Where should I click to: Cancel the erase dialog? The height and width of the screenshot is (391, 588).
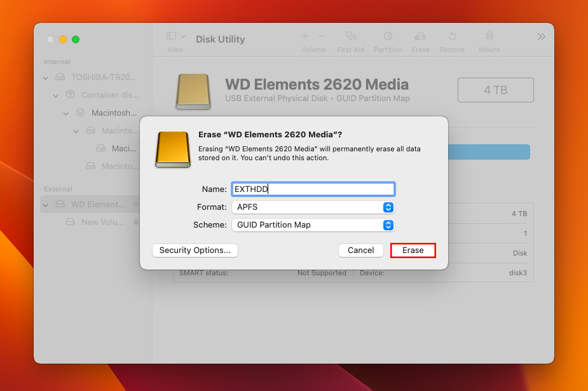click(x=361, y=250)
